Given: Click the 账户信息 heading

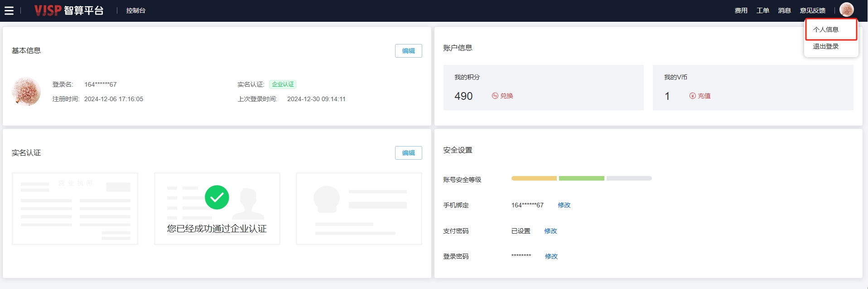Looking at the screenshot, I should pyautogui.click(x=458, y=48).
